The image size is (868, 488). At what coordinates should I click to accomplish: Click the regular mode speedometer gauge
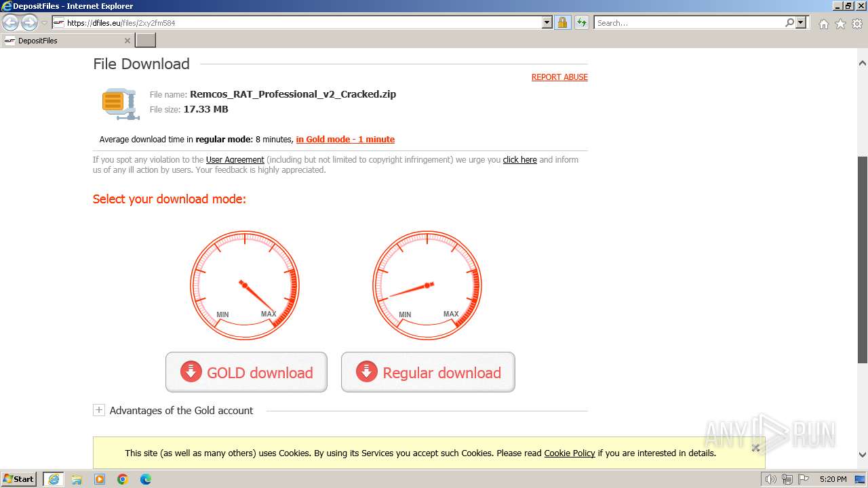[427, 285]
